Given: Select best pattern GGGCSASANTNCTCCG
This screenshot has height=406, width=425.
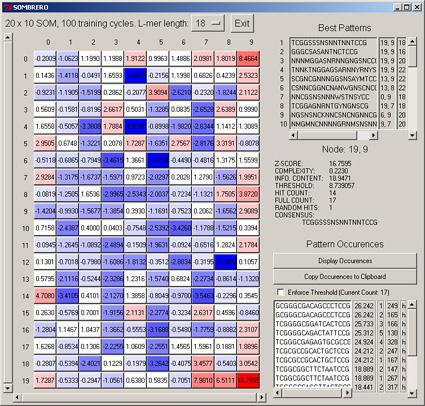Looking at the screenshot, I should point(333,52).
